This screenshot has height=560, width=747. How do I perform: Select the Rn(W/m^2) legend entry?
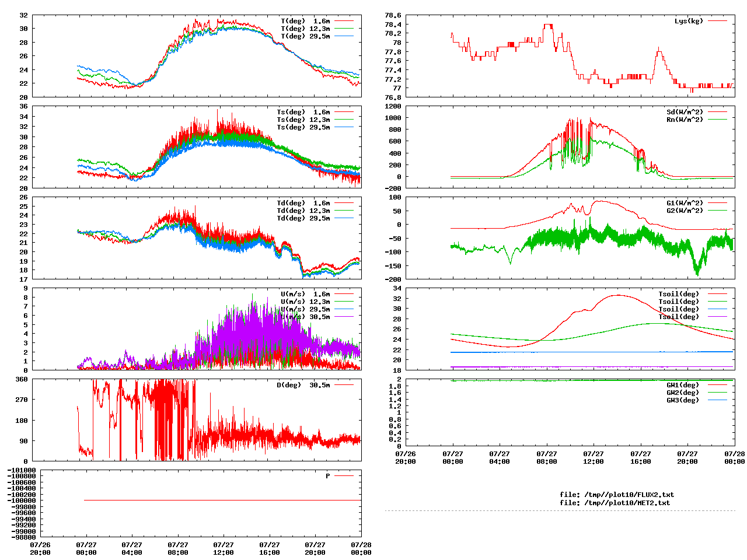pyautogui.click(x=685, y=120)
